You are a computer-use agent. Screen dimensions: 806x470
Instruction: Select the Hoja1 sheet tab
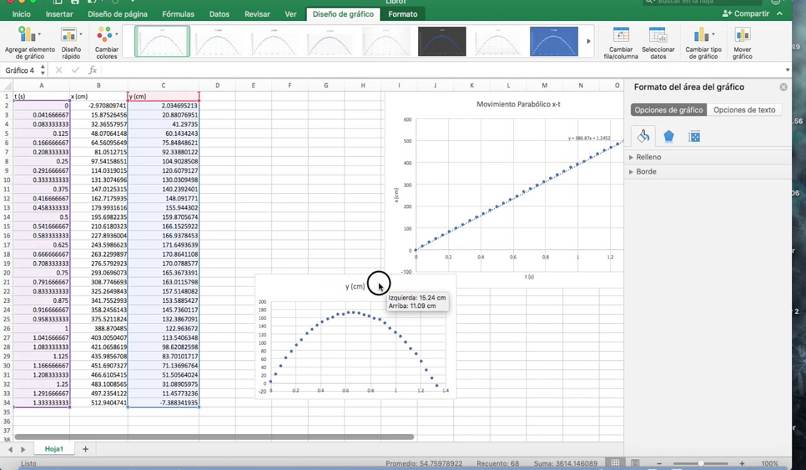[x=54, y=449]
